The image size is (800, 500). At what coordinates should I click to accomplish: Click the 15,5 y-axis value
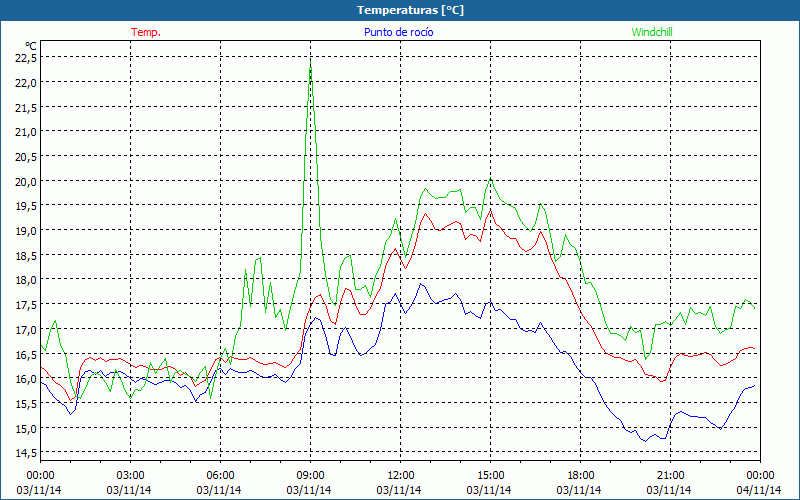pyautogui.click(x=26, y=403)
